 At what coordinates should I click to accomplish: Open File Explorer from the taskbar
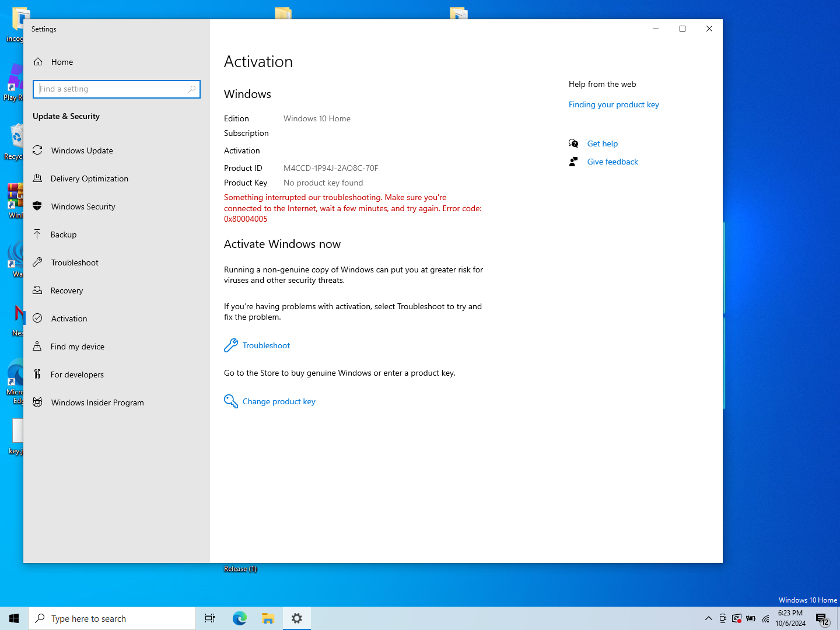pos(268,618)
